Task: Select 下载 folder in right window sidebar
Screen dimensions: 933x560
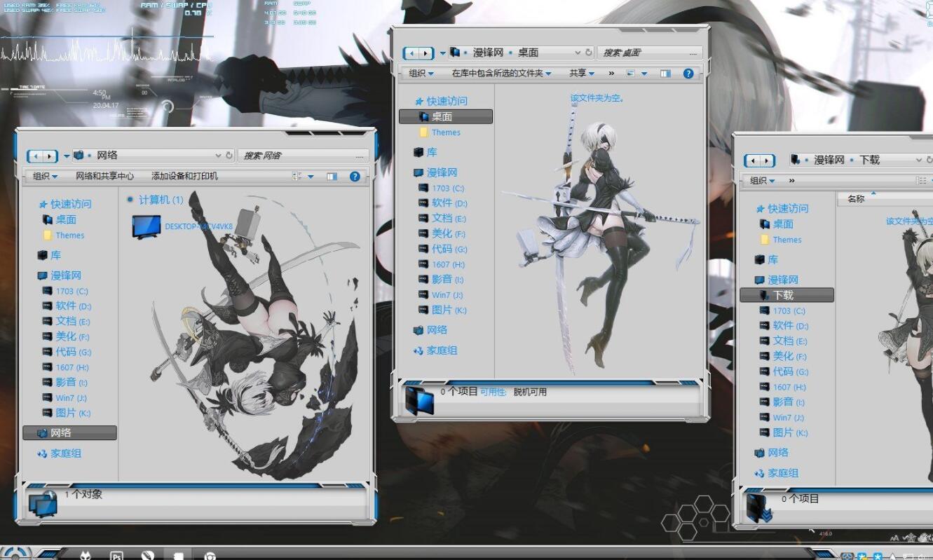Action: (x=786, y=295)
